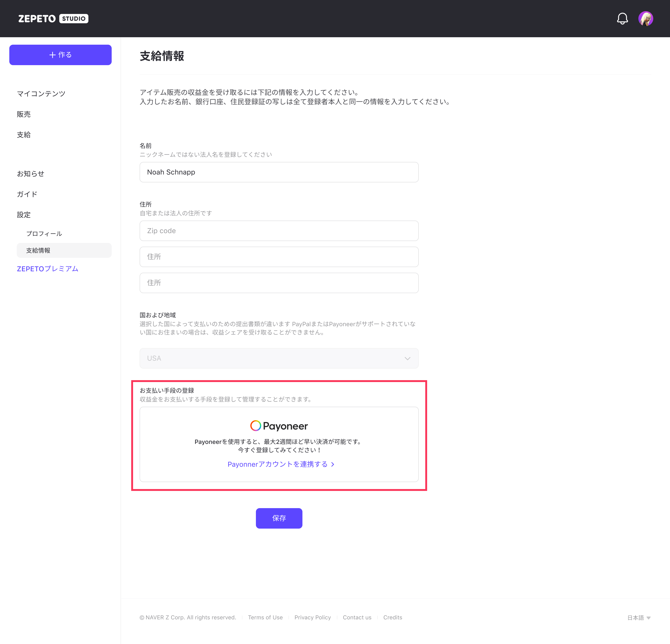Open the Credits link
This screenshot has width=670, height=644.
click(x=392, y=617)
